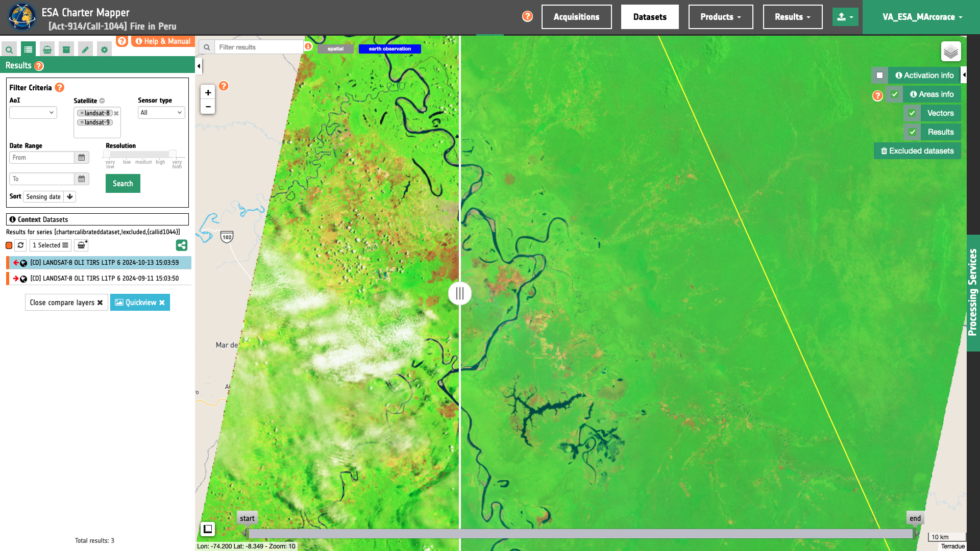The image size is (980, 551).
Task: Click Excluded datasets button
Action: click(x=917, y=151)
